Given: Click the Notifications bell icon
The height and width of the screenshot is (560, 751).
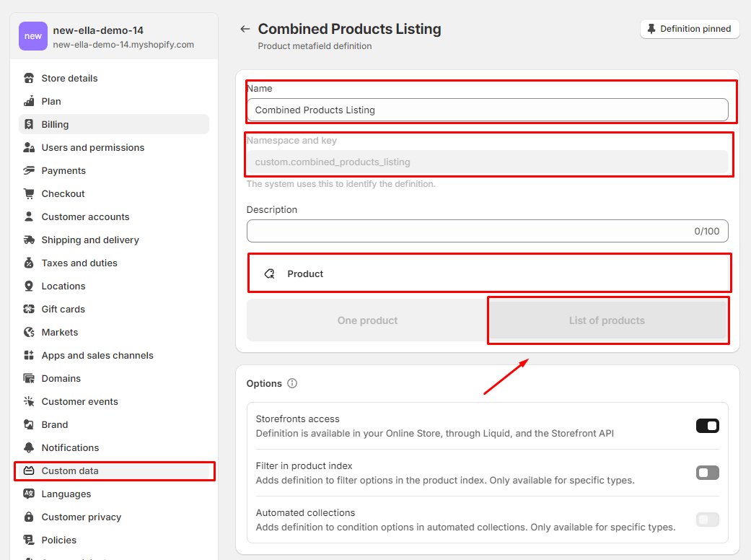Looking at the screenshot, I should coord(29,447).
